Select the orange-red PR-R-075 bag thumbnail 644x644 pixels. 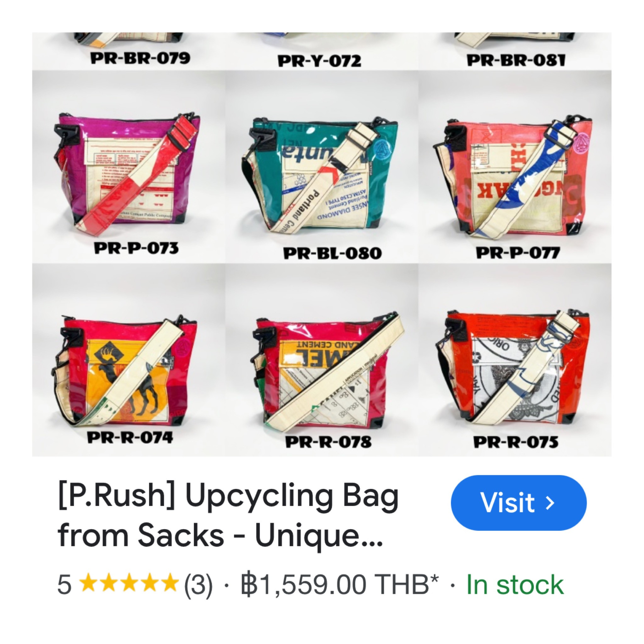(515, 360)
